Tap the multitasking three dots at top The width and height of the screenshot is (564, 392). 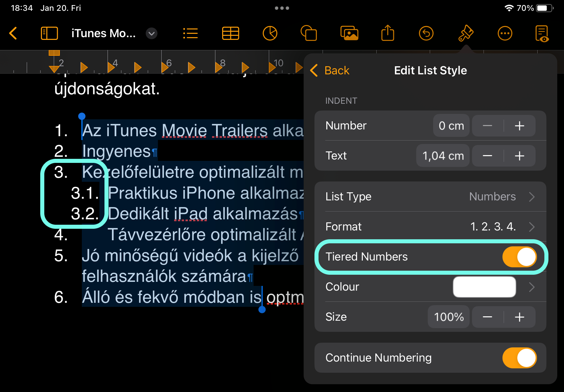click(282, 8)
